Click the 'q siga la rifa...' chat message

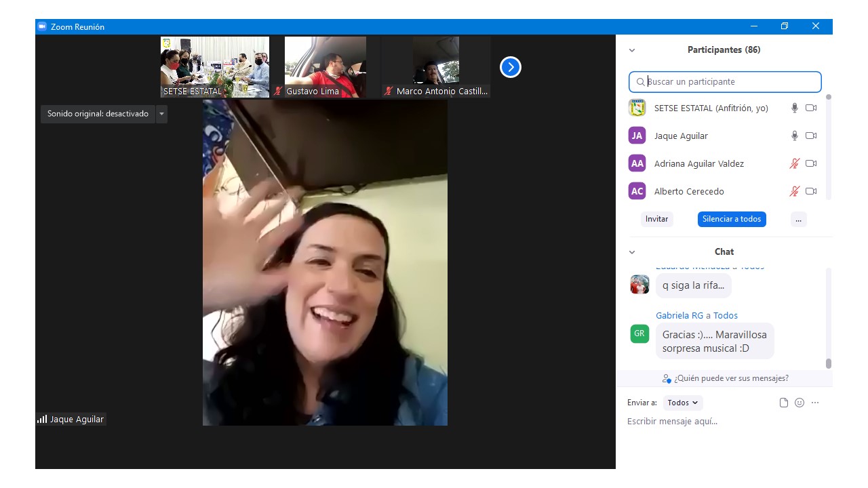coord(693,285)
